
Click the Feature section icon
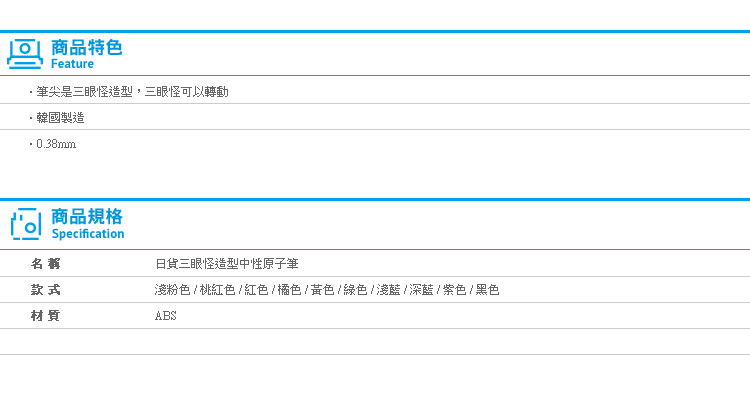pos(25,54)
